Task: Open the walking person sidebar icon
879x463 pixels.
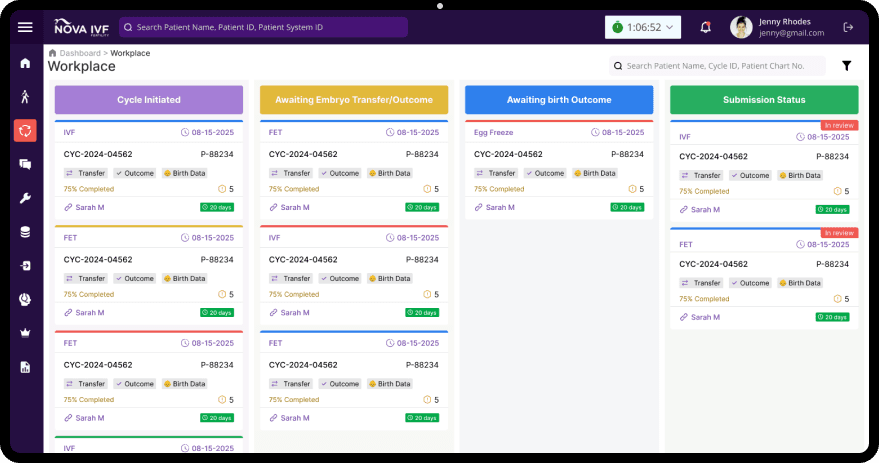Action: (x=25, y=97)
